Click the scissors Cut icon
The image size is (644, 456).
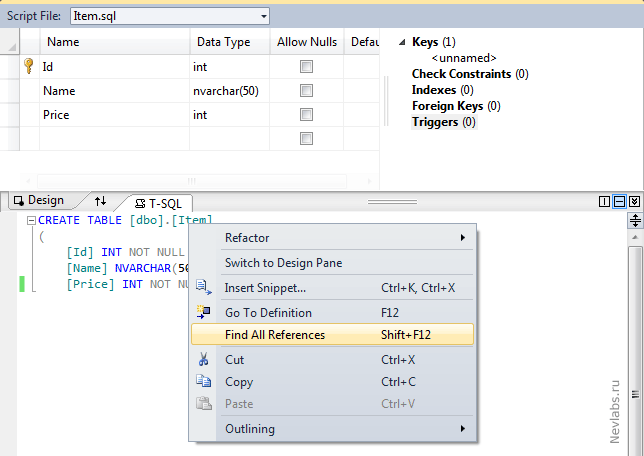(x=204, y=360)
